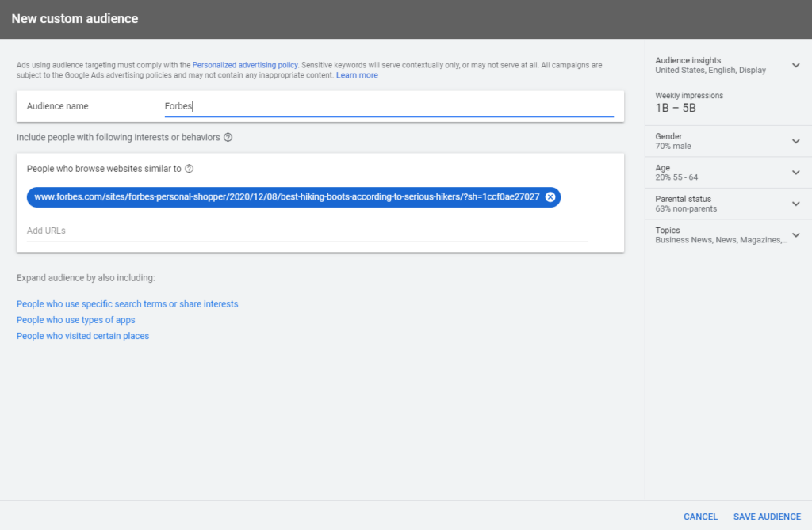Screen dimensions: 812x530
Task: Cancel the new custom audience
Action: (x=700, y=517)
